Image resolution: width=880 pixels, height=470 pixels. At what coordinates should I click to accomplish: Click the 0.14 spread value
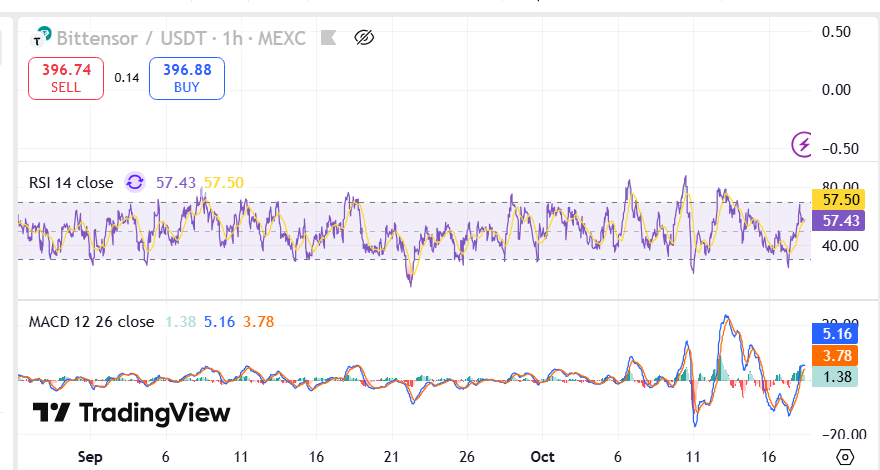[x=126, y=78]
